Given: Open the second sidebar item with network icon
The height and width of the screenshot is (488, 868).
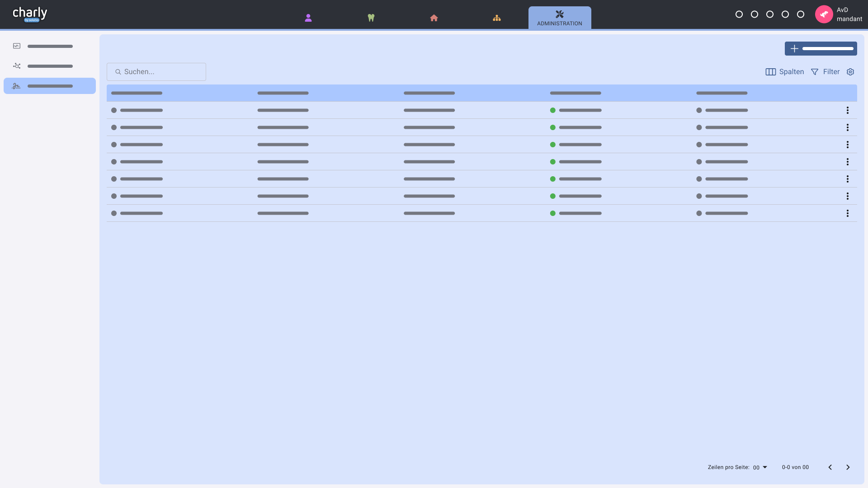Looking at the screenshot, I should (x=50, y=66).
